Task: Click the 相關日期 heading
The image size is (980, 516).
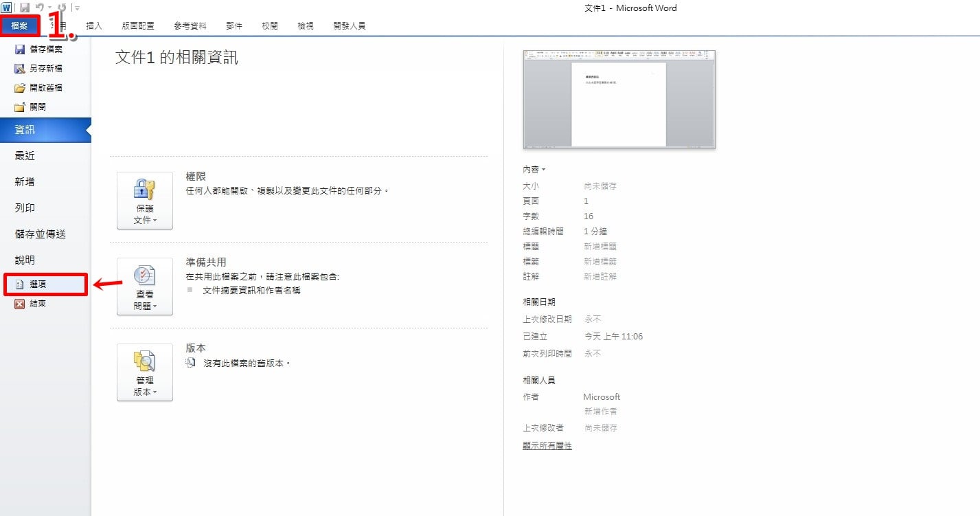Action: point(539,302)
